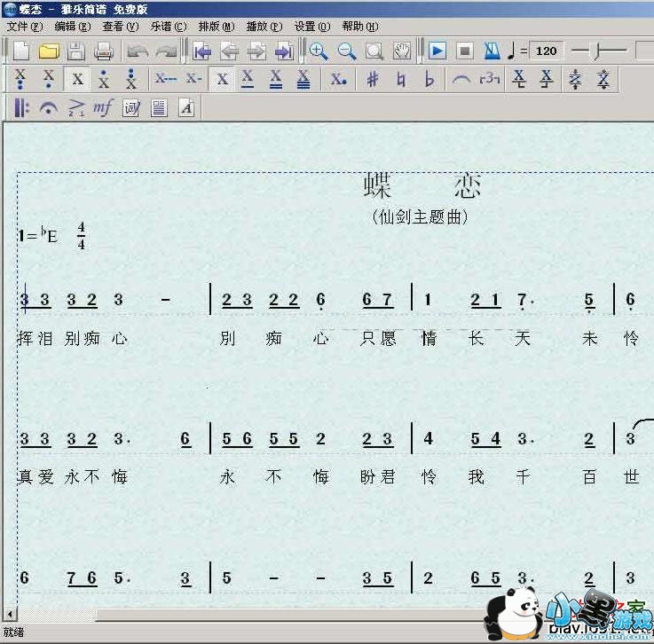Add a fermata mark
Viewport: 654px width, 644px height.
(49, 108)
